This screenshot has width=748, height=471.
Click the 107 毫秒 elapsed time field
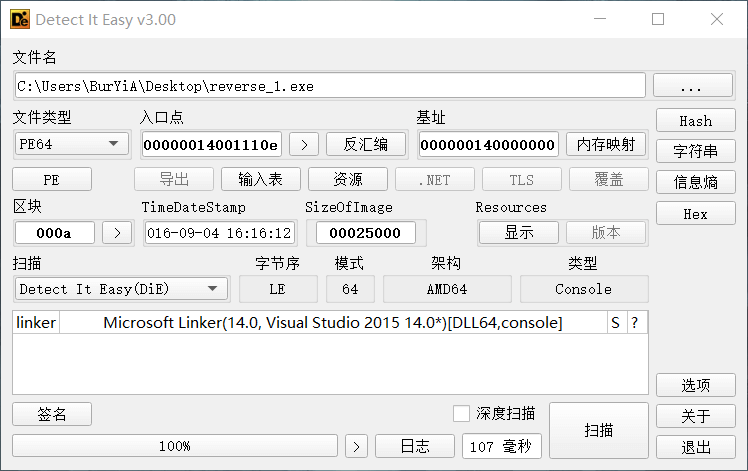(501, 446)
